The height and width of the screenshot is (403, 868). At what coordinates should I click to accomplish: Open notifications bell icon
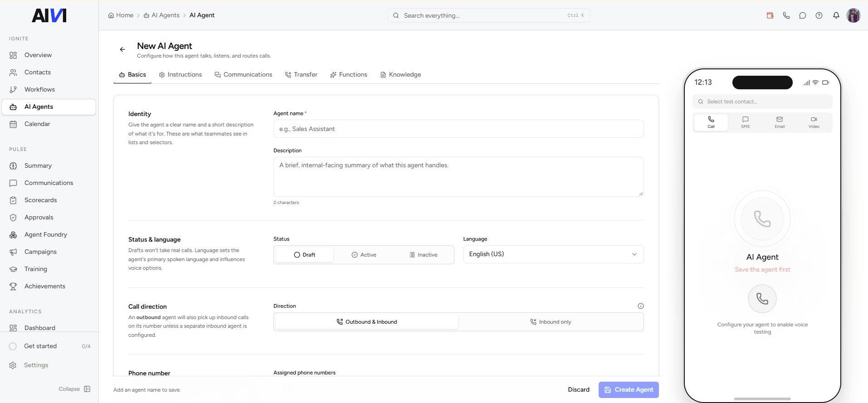836,15
